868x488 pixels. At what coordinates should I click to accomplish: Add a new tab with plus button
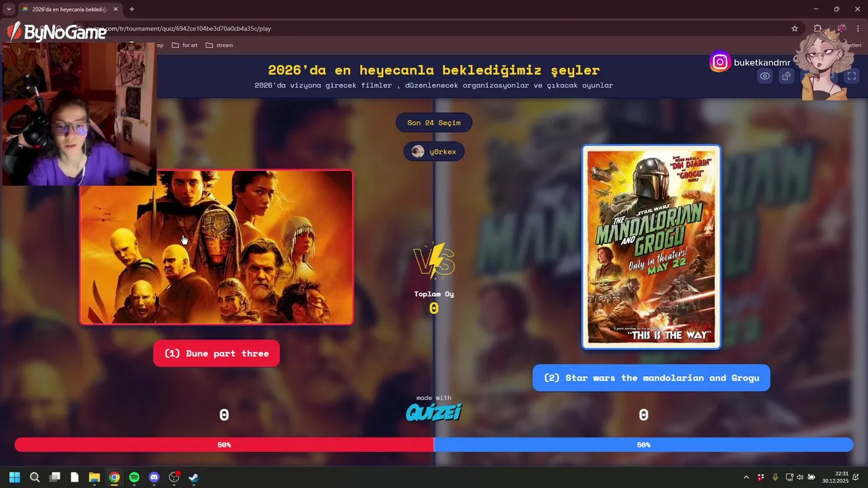[132, 9]
